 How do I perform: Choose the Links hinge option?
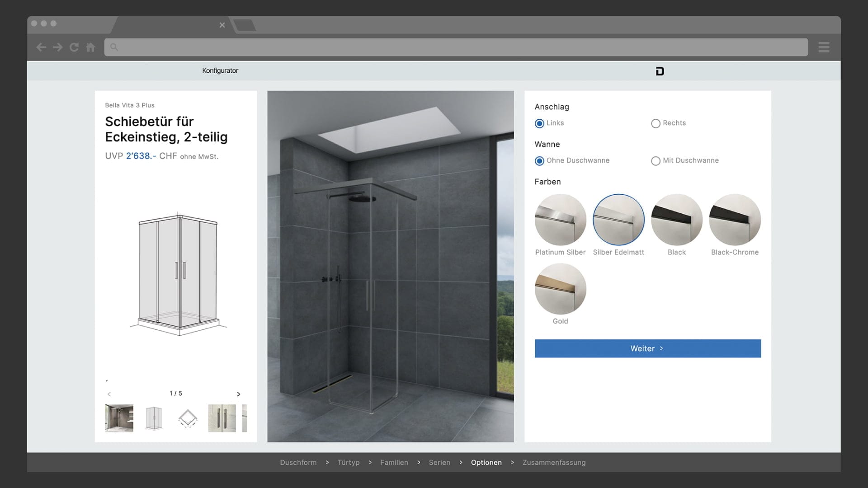(539, 123)
